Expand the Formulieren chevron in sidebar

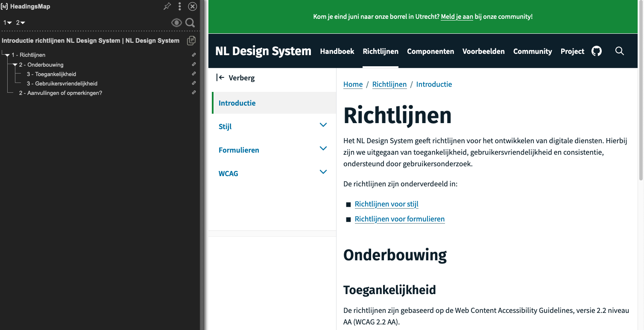[323, 148]
